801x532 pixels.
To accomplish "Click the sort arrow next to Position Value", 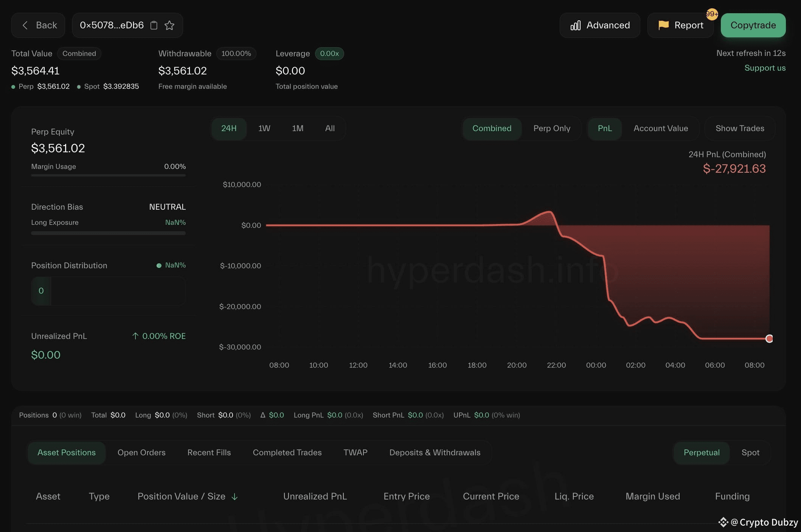I will point(234,497).
